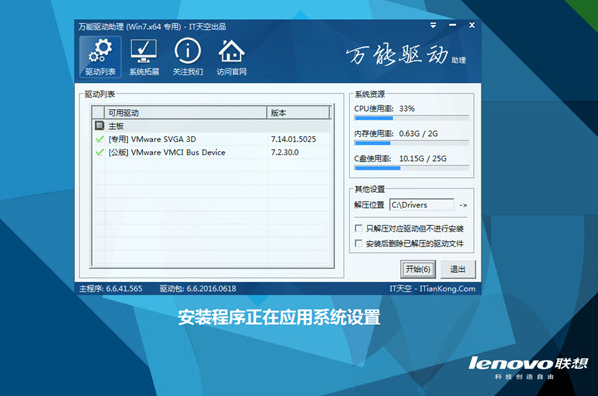Minimize the 万能驱动助理 window

[453, 26]
